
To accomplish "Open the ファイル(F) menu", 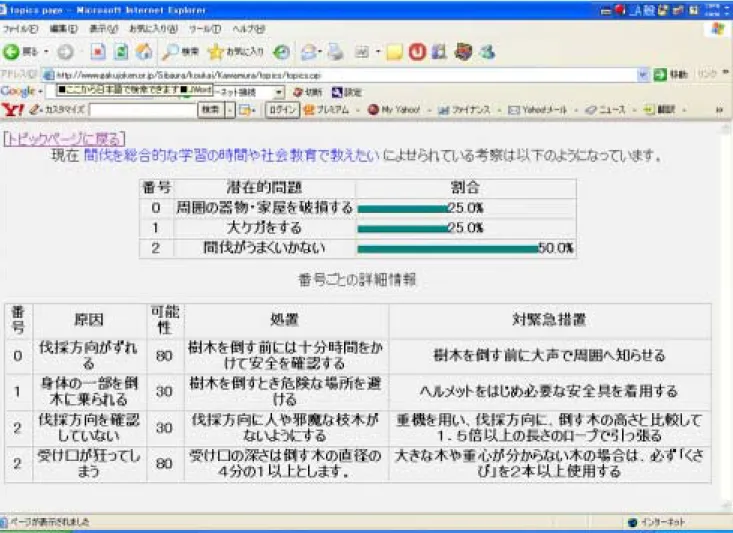I will (21, 29).
